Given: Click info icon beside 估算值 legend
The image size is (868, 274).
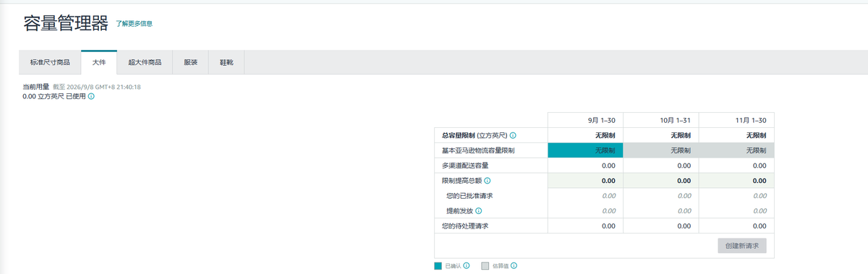Looking at the screenshot, I should [x=514, y=265].
